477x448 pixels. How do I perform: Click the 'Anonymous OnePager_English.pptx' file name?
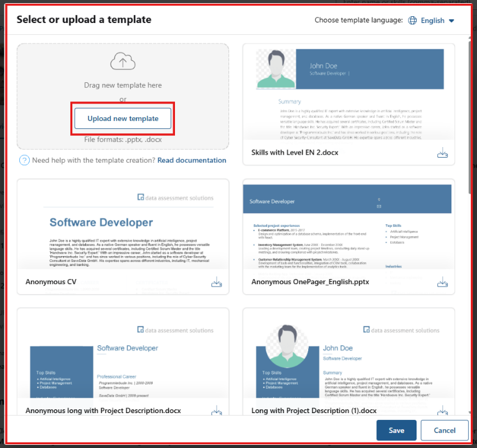coord(310,282)
